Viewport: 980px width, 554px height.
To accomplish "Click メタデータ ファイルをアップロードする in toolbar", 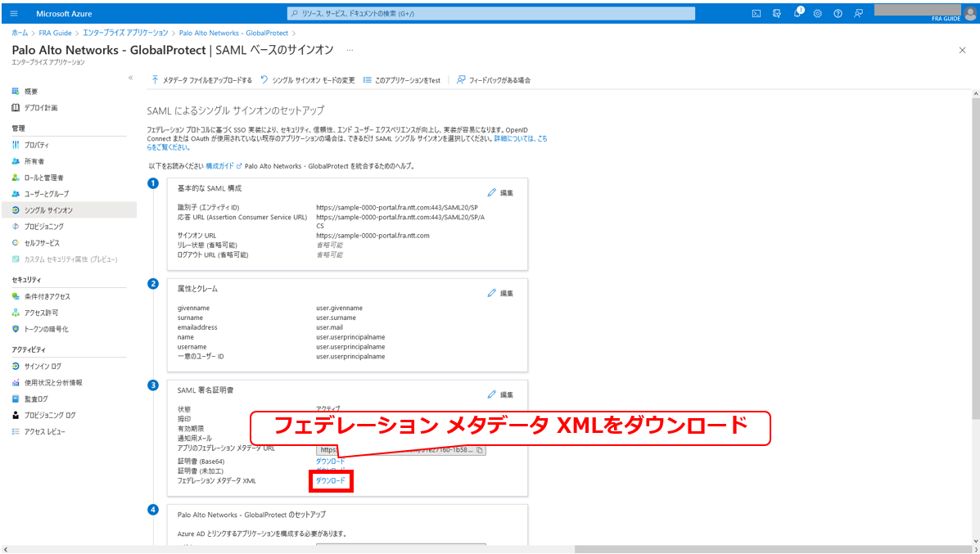I will (201, 80).
